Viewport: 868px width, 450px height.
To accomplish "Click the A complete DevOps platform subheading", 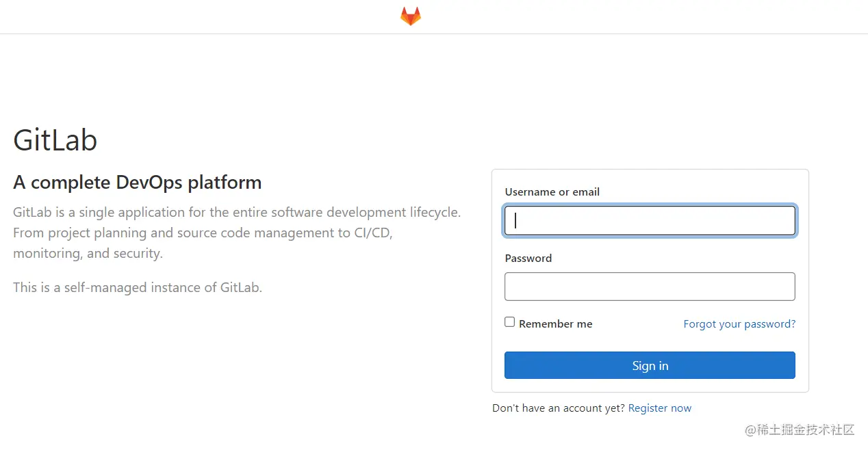I will tap(138, 183).
